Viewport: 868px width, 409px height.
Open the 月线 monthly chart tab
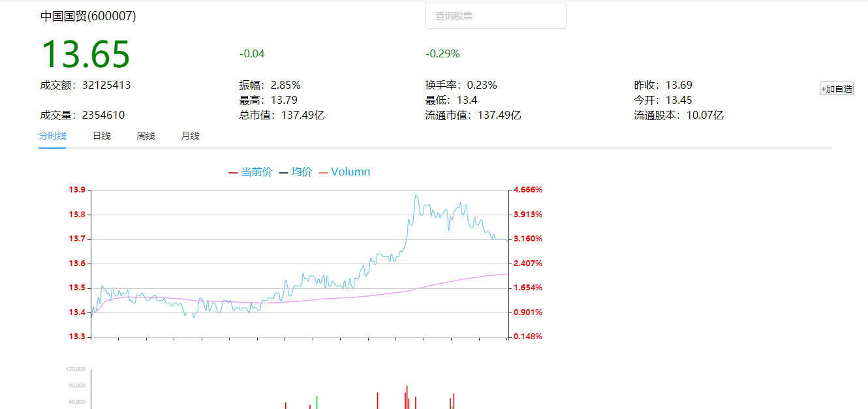tap(190, 136)
